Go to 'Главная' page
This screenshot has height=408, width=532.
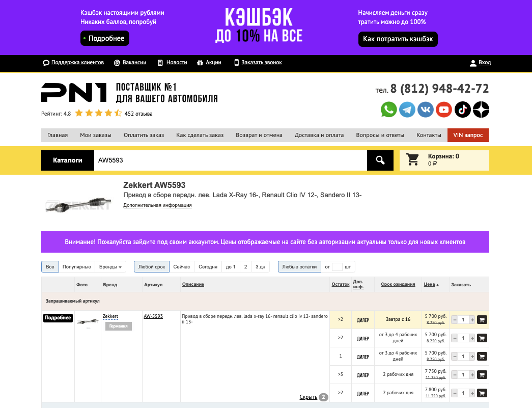(x=58, y=135)
